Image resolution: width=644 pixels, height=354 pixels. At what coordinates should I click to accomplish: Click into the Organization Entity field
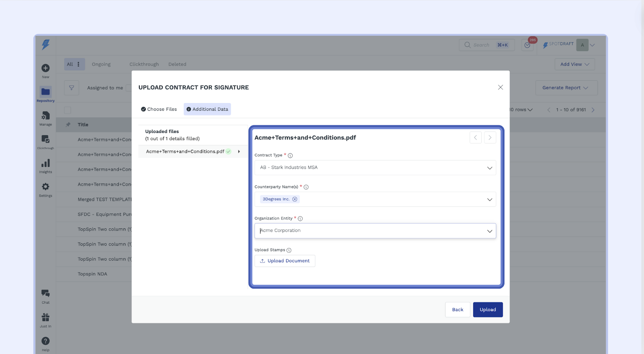[370, 231]
